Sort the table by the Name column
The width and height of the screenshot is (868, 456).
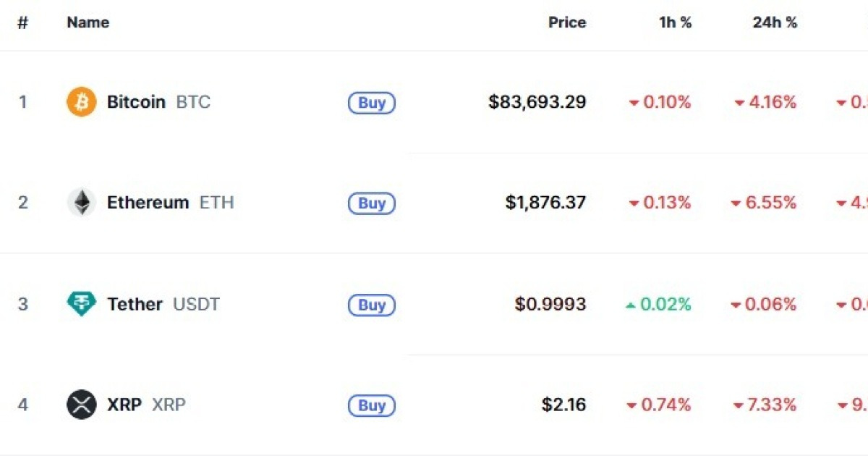88,22
